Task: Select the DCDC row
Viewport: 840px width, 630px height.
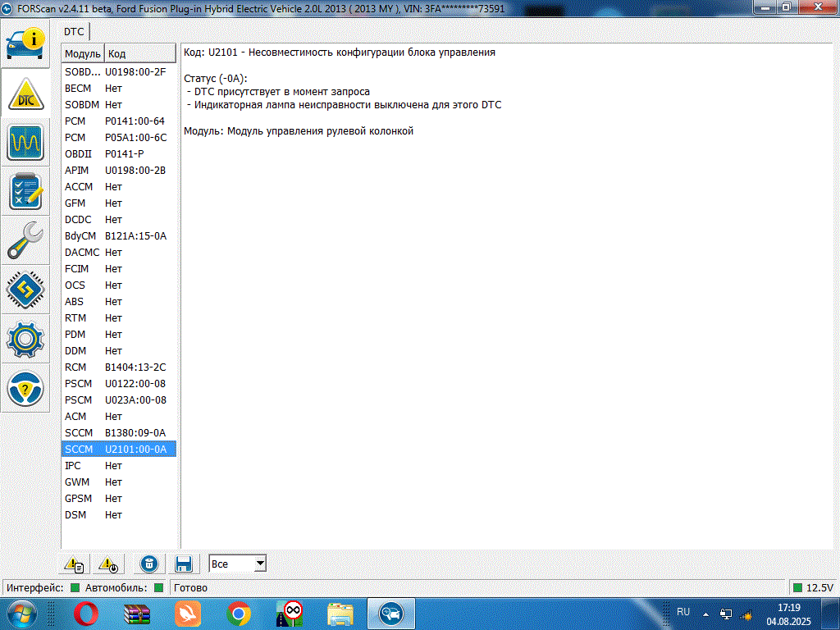Action: coord(119,220)
